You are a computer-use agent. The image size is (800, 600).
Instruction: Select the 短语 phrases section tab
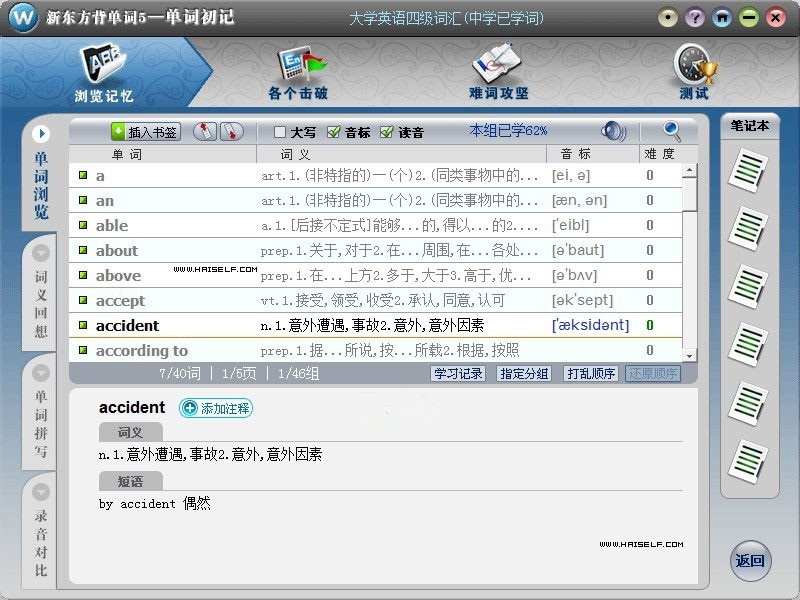tap(131, 481)
